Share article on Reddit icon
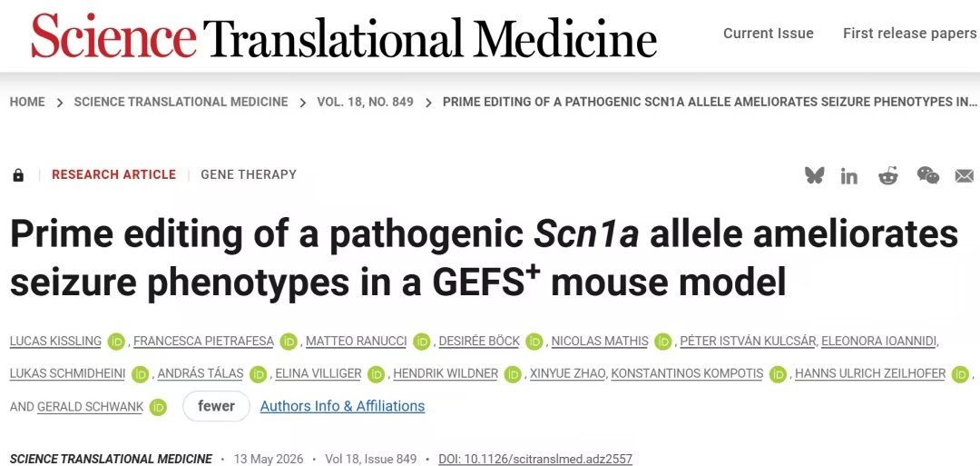Image resolution: width=980 pixels, height=466 pixels. pyautogui.click(x=887, y=175)
